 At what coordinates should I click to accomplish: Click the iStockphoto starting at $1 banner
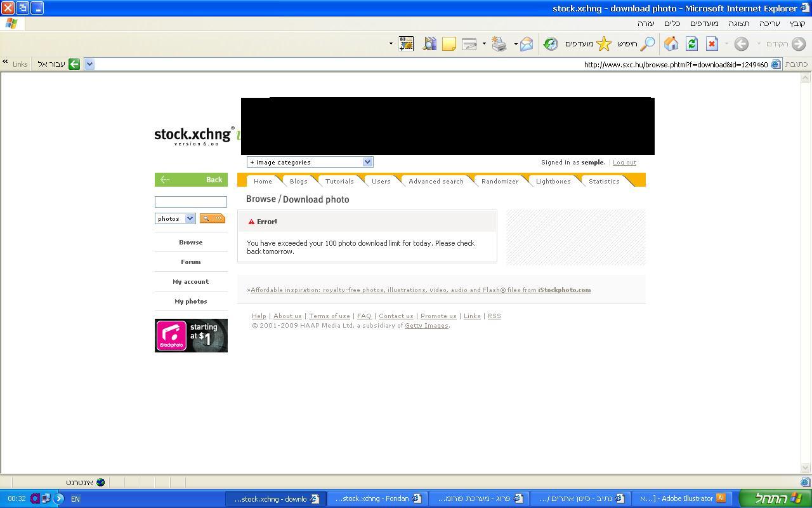191,335
